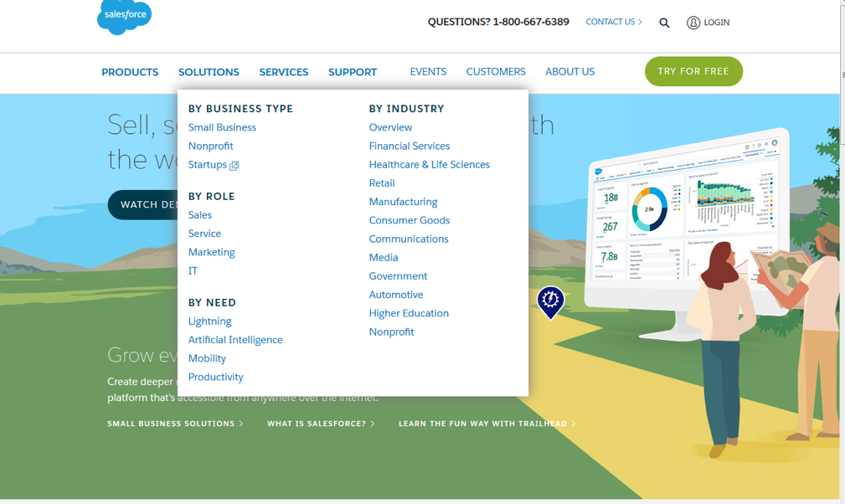Click the Lightning map pin icon
This screenshot has height=504, width=845.
(550, 302)
